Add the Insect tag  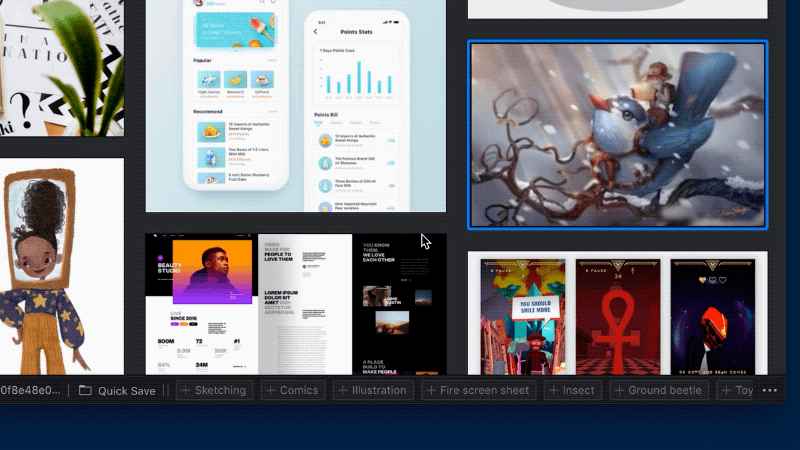(572, 390)
